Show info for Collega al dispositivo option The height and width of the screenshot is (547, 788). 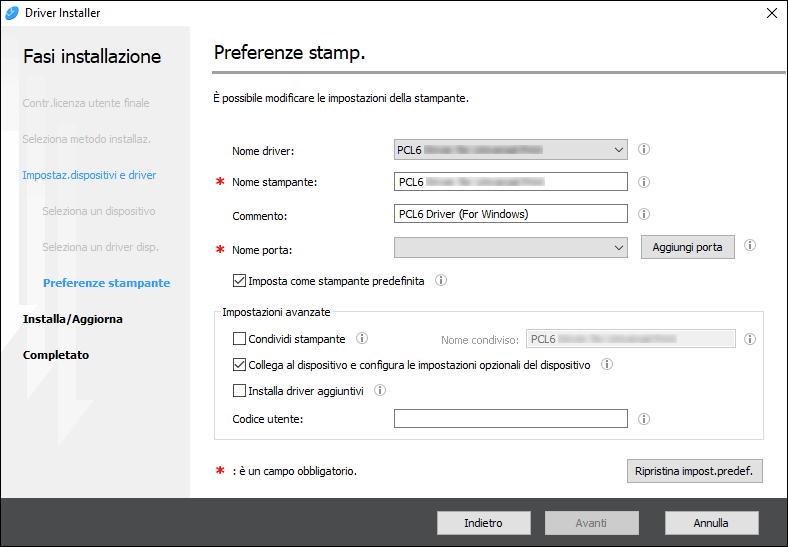607,364
